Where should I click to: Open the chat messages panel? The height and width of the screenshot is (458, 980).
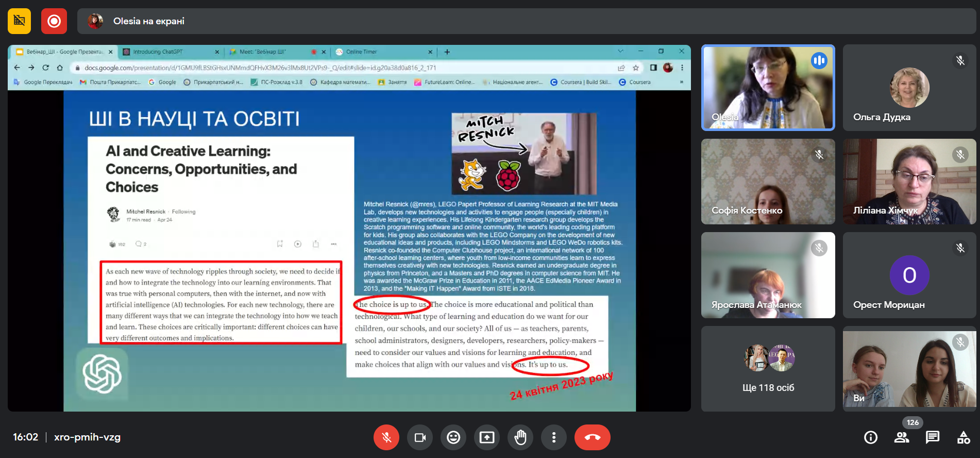click(932, 437)
